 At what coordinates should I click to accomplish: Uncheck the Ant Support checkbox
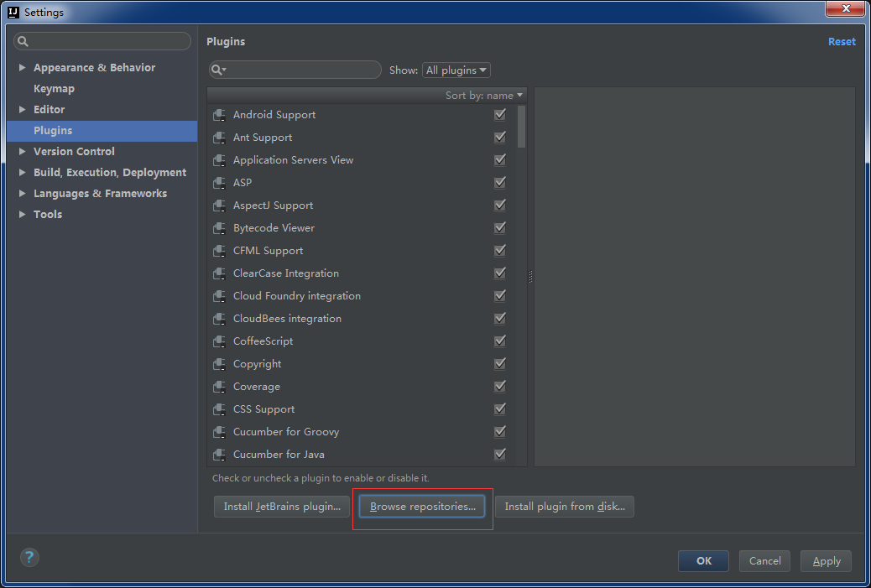(500, 138)
